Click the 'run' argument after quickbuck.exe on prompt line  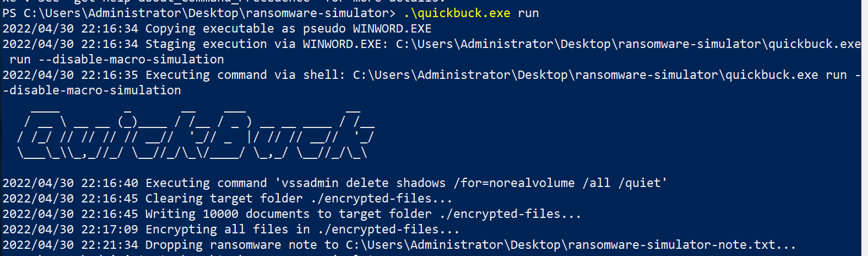[x=529, y=13]
